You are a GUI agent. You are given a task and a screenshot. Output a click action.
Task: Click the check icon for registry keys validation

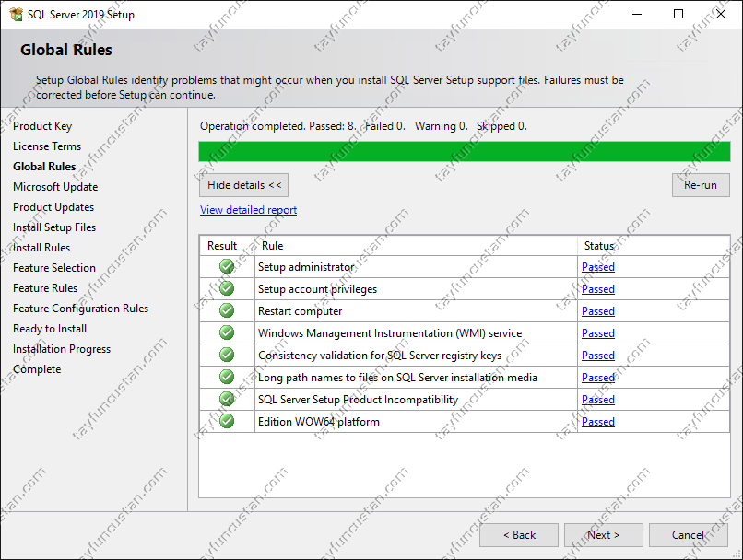coord(227,355)
